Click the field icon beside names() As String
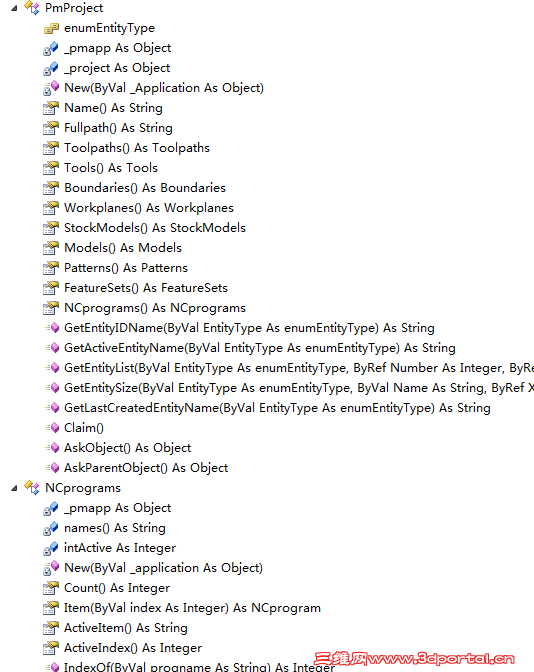Image resolution: width=534 pixels, height=672 pixels. tap(51, 528)
